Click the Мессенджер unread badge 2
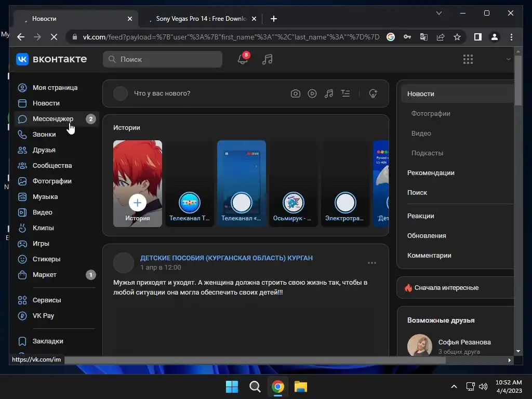Image resolution: width=532 pixels, height=399 pixels. (90, 119)
